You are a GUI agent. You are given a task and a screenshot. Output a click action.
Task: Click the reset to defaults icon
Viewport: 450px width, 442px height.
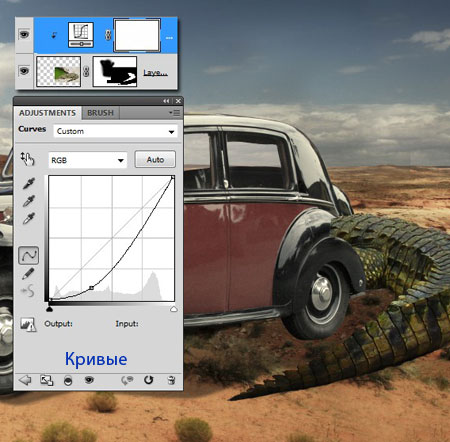149,380
